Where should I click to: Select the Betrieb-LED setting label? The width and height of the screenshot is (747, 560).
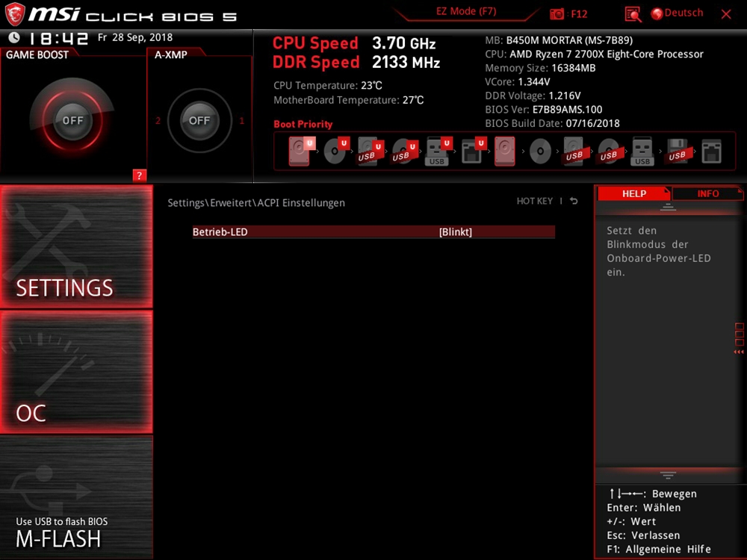click(220, 232)
